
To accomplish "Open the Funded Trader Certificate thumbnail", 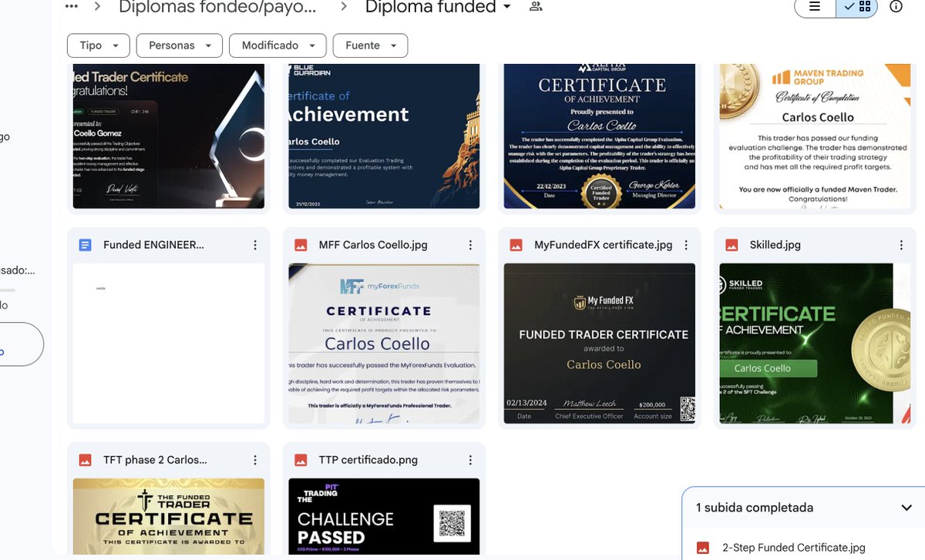I will (169, 137).
